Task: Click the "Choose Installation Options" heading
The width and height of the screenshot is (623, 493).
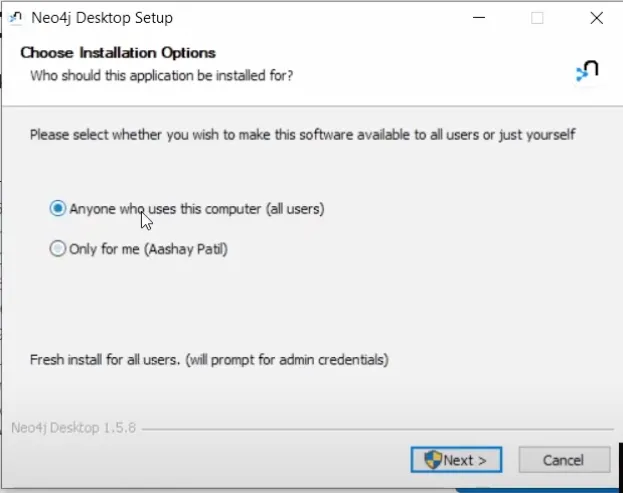Action: 118,53
